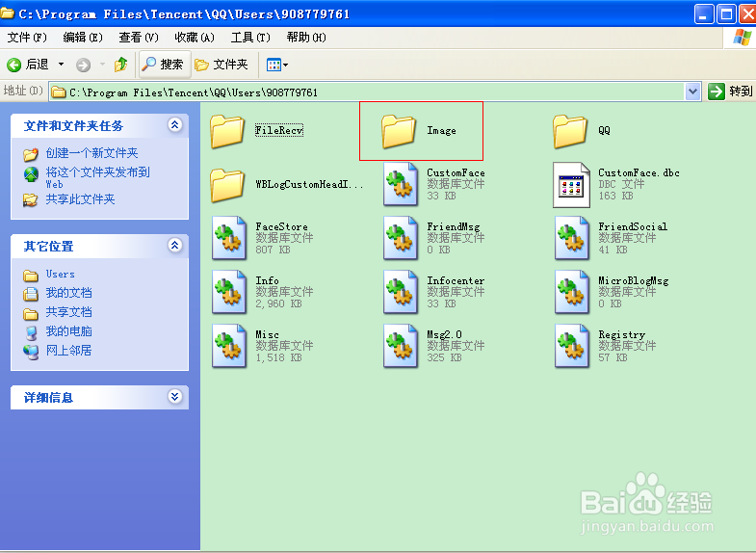Open the Back history dropdown arrow
This screenshot has width=756, height=553.
[61, 65]
